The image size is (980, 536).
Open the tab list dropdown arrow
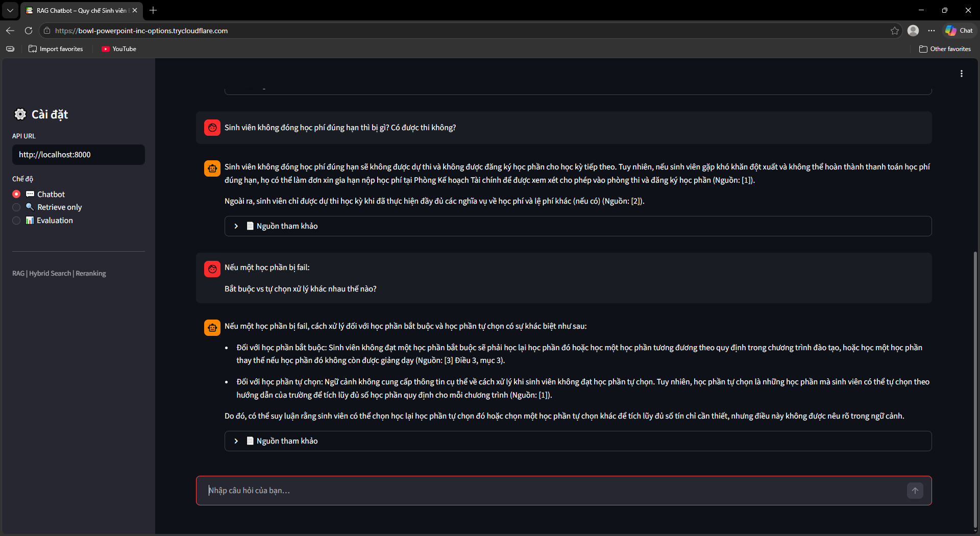click(x=10, y=10)
